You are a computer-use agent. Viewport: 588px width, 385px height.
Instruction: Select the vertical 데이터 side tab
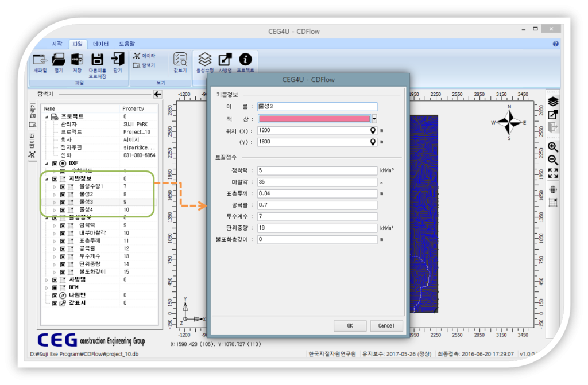click(x=33, y=145)
